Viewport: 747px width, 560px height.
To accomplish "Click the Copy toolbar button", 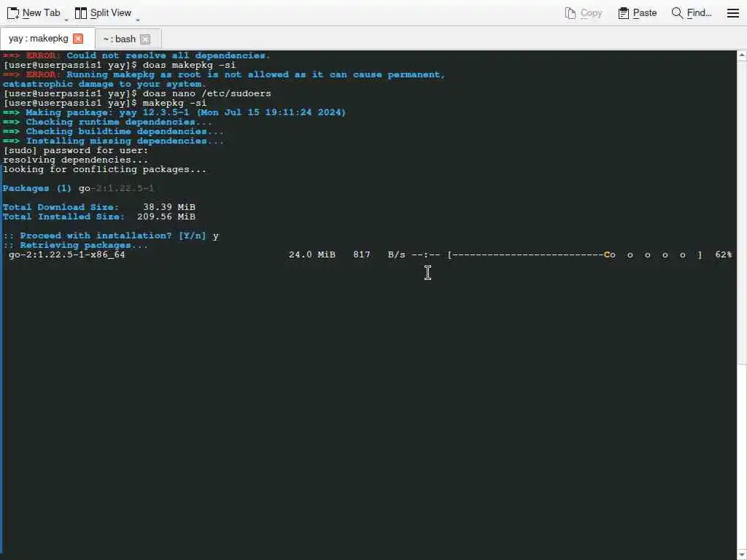I will coord(583,13).
